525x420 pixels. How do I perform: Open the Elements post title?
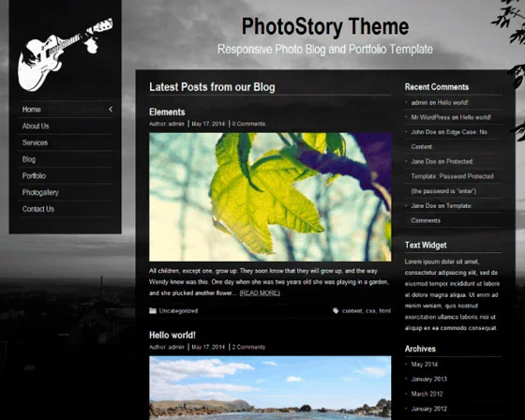coord(167,112)
